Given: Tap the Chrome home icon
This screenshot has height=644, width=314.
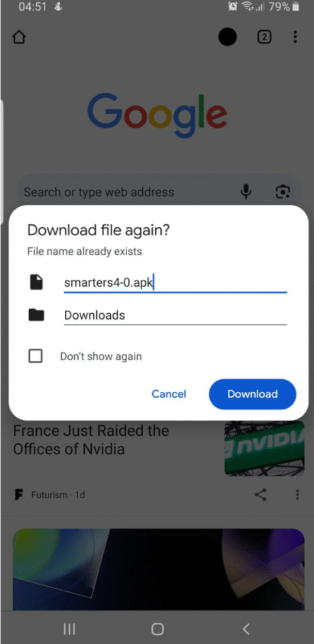Looking at the screenshot, I should pos(20,37).
